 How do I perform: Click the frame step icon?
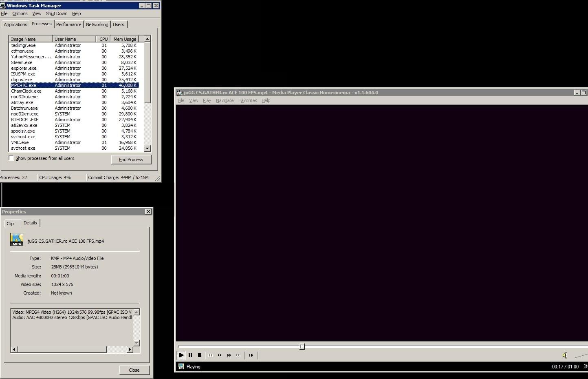(251, 355)
